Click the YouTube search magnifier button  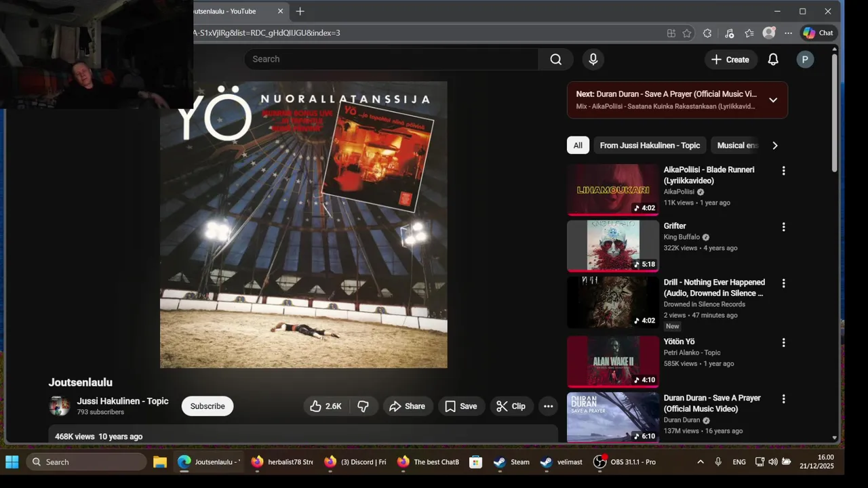click(x=556, y=59)
